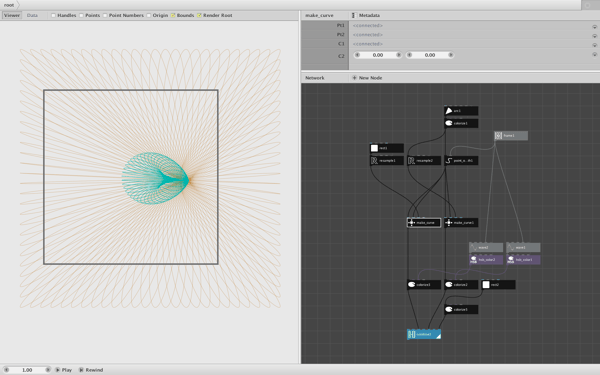Click the root breadcrumb in address bar

(9, 5)
